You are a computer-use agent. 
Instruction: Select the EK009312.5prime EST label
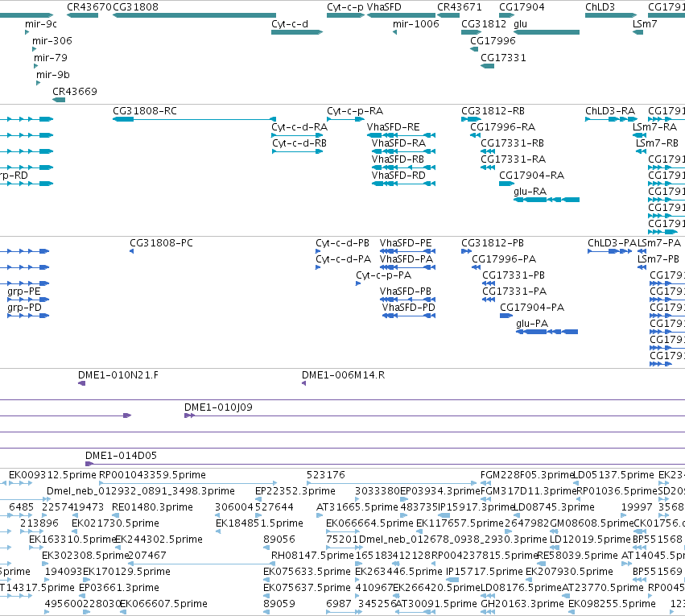(52, 475)
